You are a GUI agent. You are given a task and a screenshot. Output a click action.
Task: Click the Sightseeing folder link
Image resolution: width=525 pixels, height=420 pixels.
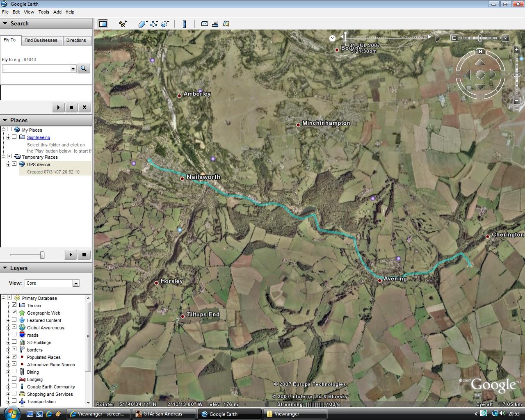click(x=39, y=137)
